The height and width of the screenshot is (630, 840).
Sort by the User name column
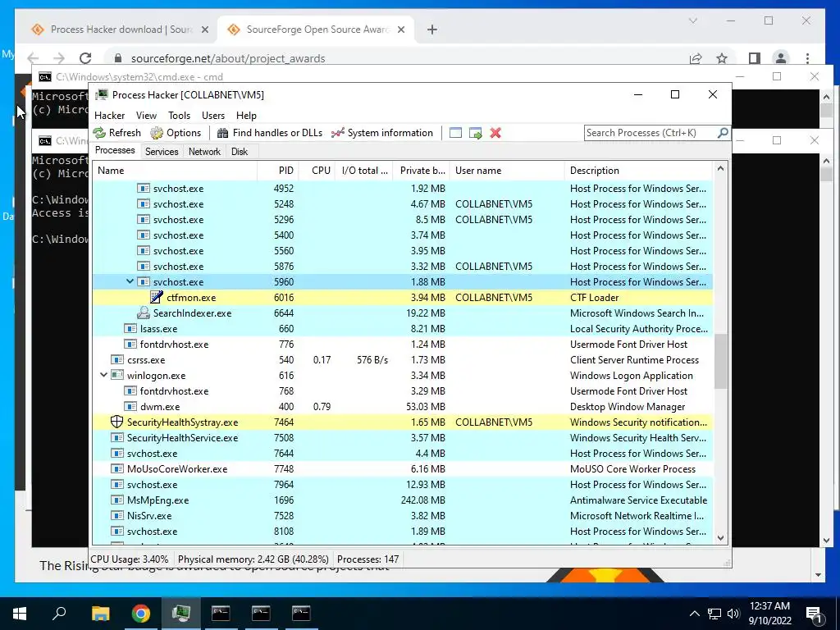[507, 171]
